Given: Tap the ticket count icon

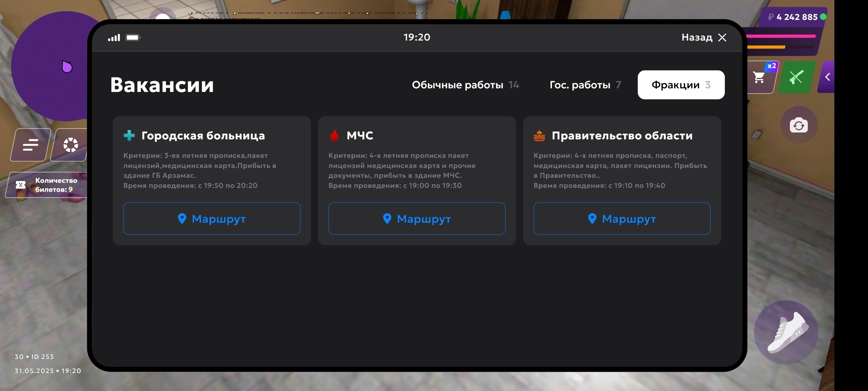Looking at the screenshot, I should click(x=21, y=185).
